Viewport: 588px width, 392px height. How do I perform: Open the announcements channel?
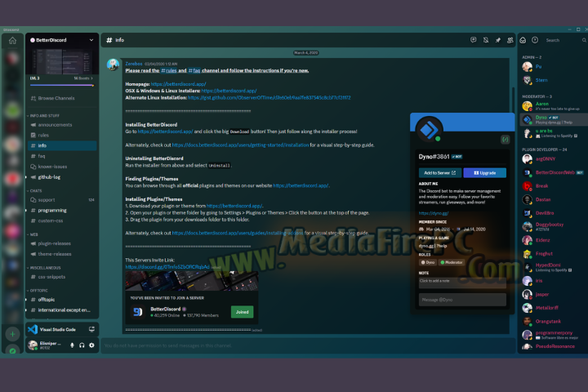tap(62, 124)
